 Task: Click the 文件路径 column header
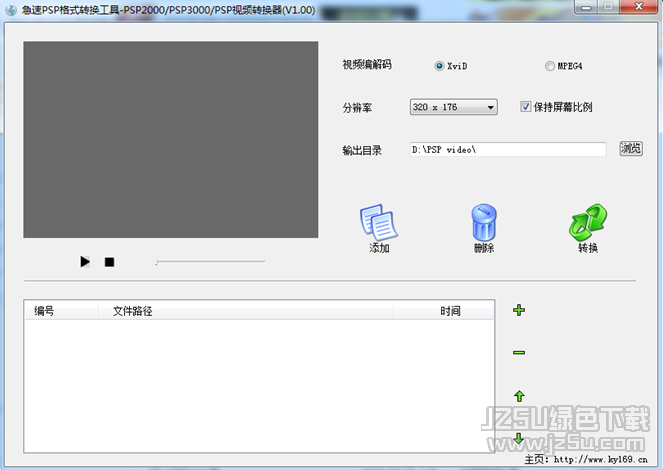coord(246,311)
